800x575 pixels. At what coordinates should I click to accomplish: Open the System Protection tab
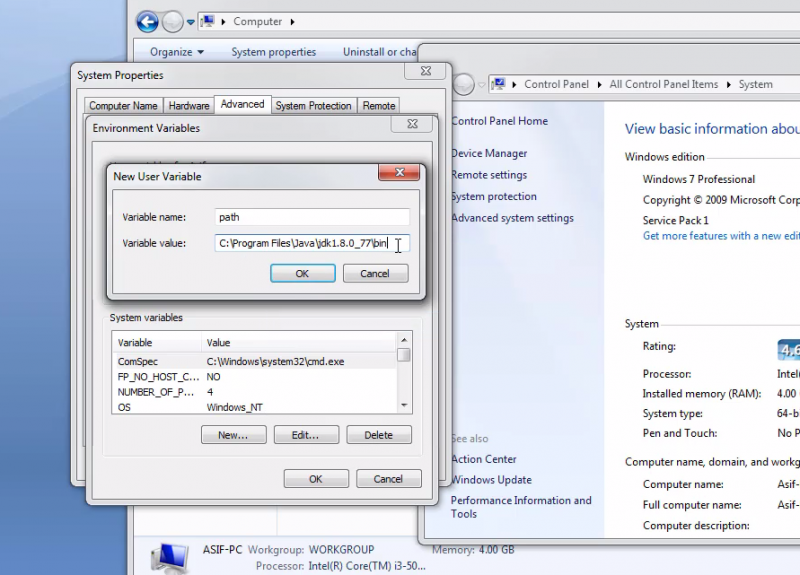[313, 106]
